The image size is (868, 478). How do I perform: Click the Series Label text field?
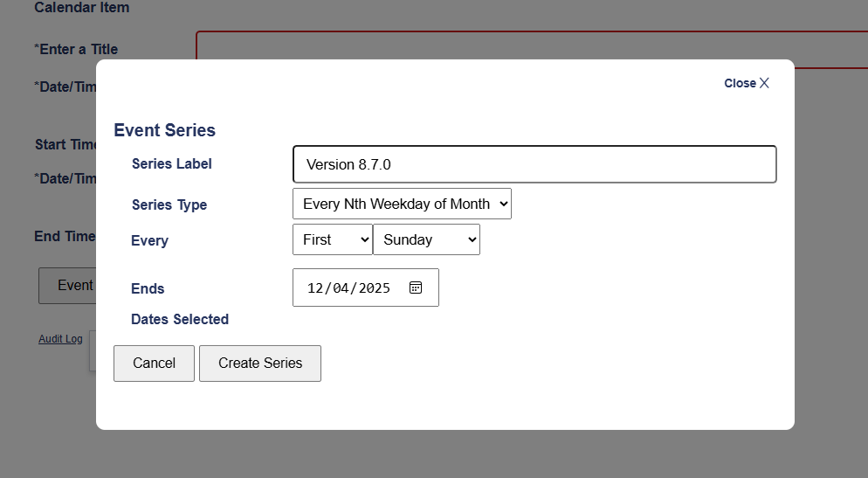[x=534, y=164]
